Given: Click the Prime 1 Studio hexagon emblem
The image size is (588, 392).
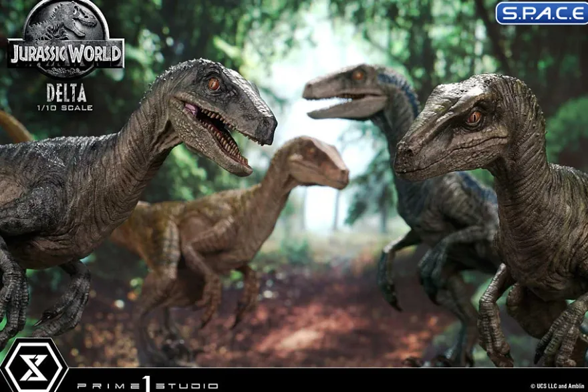Looking at the screenshot, I should point(33,365).
